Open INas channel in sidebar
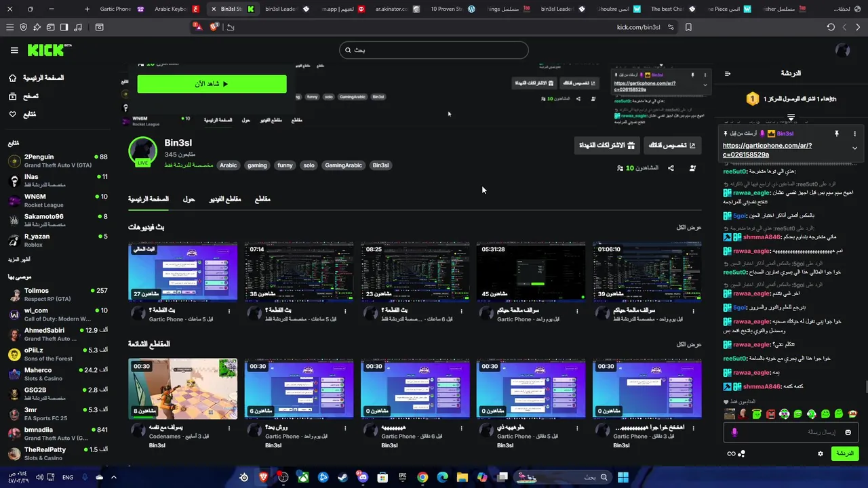Screen dimensions: 868x488 tap(58, 180)
